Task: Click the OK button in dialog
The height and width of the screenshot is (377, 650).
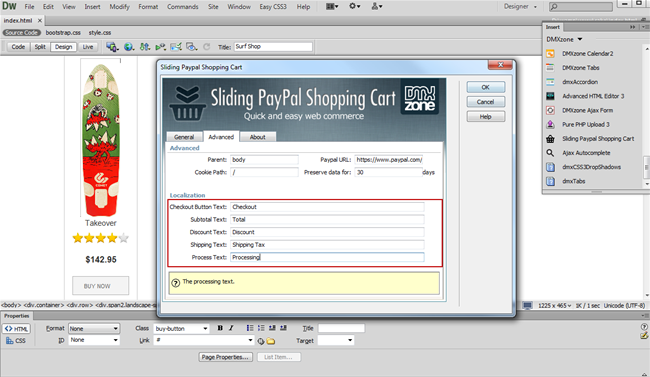Action: pos(486,87)
